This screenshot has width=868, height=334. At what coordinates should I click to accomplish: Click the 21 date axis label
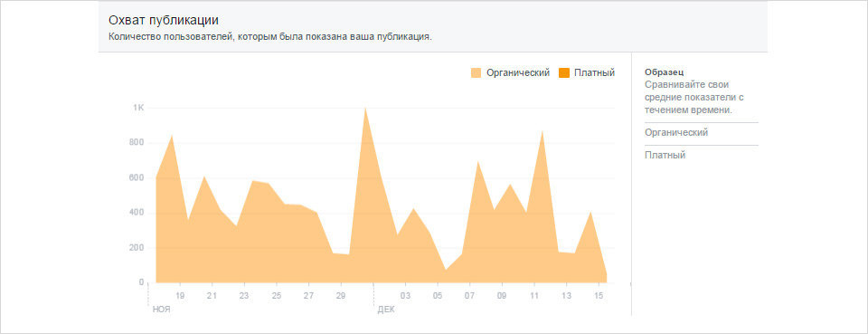point(212,296)
